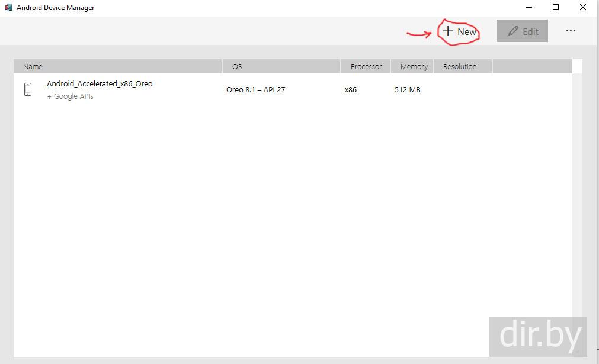Click the x86 processor cell
Viewport: 599px width, 364px height.
(x=350, y=89)
